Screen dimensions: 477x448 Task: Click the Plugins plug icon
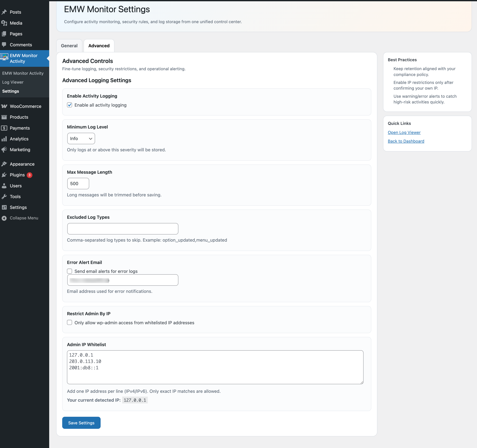coord(4,175)
